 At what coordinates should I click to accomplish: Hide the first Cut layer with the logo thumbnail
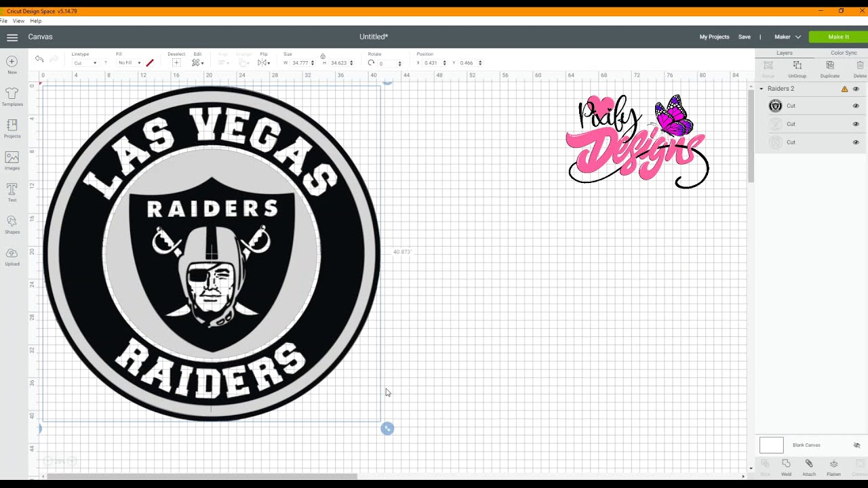pos(856,106)
